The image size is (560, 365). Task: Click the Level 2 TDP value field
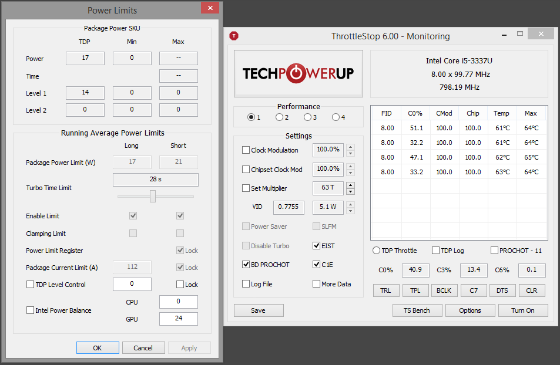(85, 110)
